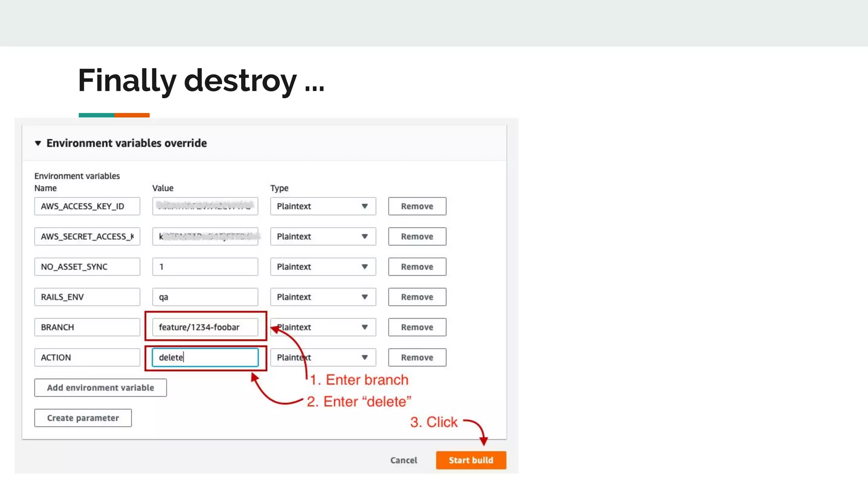Click the ACTION name field

[x=87, y=358]
